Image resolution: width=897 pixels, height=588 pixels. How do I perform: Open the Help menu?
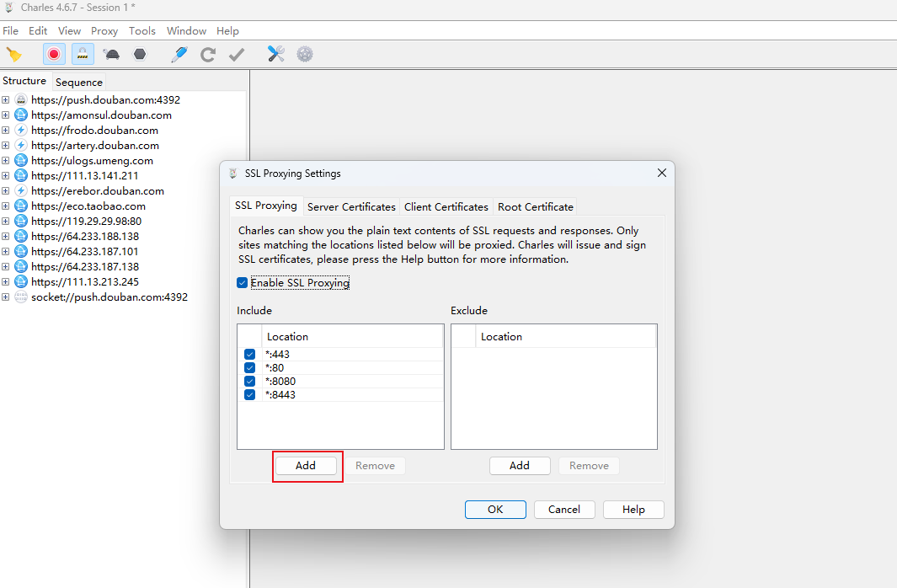[x=227, y=31]
